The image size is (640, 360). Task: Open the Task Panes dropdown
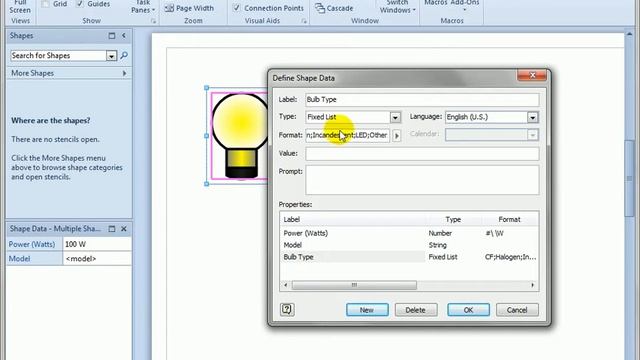pos(143,7)
